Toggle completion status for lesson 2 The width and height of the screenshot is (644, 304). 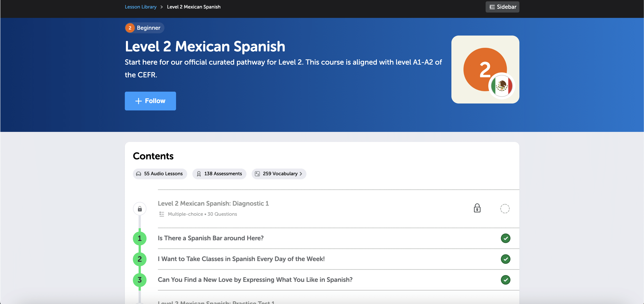pos(505,259)
